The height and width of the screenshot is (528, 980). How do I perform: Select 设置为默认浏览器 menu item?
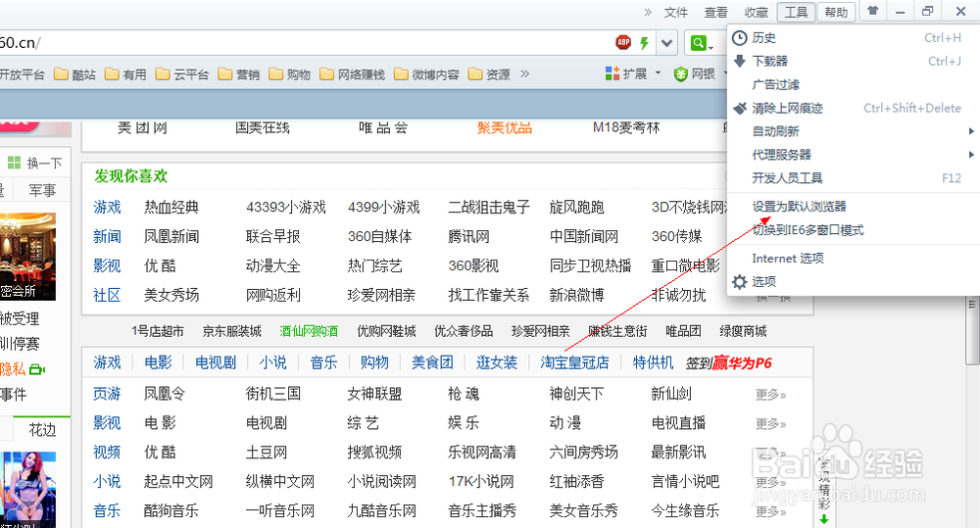coord(854,206)
